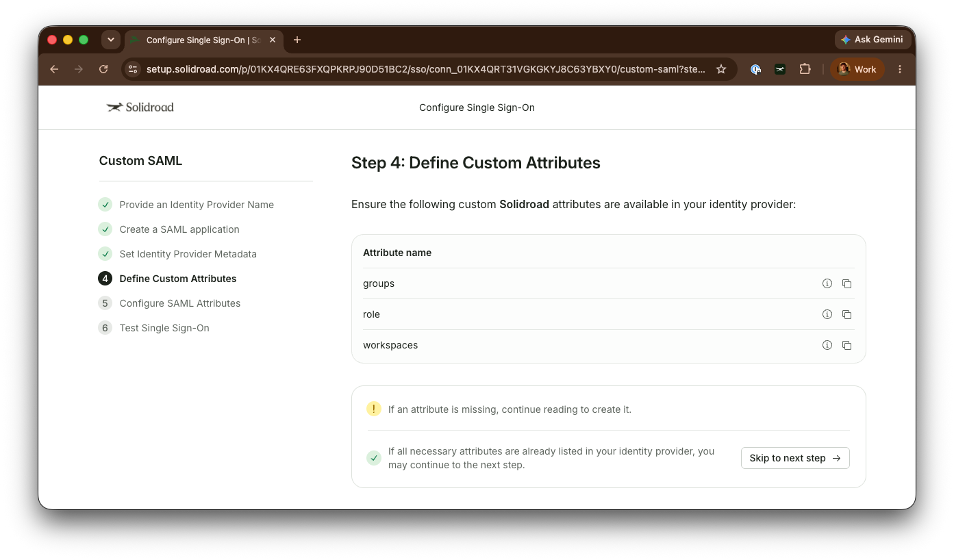Copy the workspaces attribute name
Viewport: 954px width, 560px height.
[846, 345]
